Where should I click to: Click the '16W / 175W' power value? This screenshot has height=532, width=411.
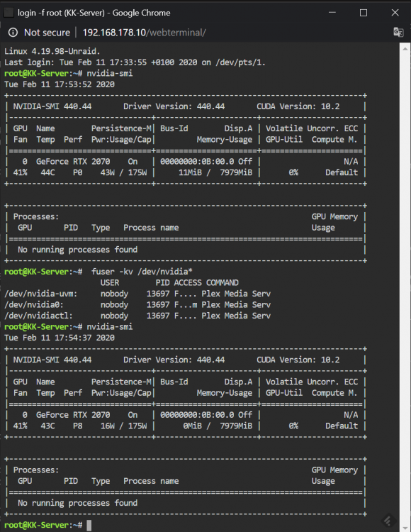click(x=124, y=426)
